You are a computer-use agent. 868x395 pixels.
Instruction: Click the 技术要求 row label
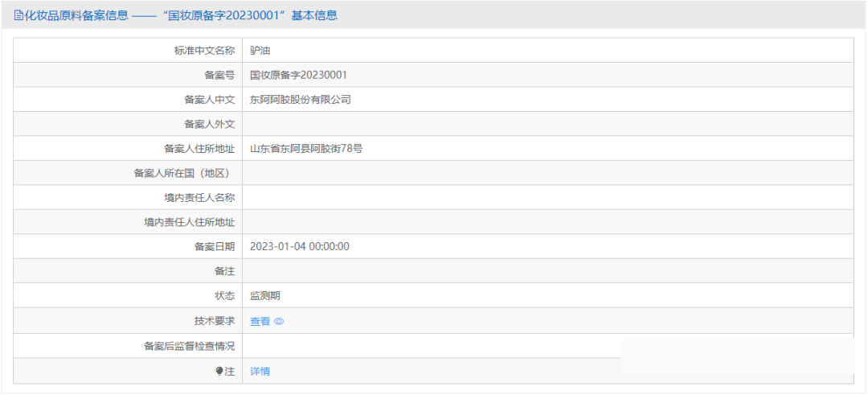point(214,321)
